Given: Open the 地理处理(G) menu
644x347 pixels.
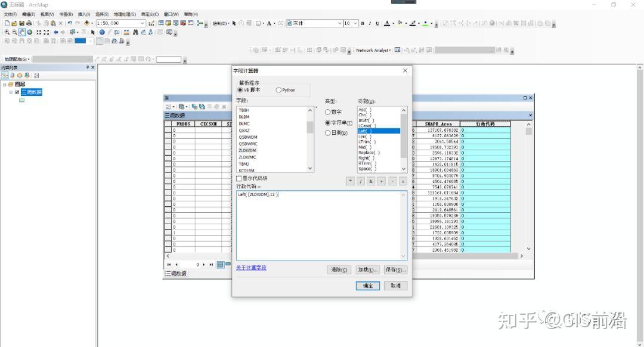Looking at the screenshot, I should [125, 14].
